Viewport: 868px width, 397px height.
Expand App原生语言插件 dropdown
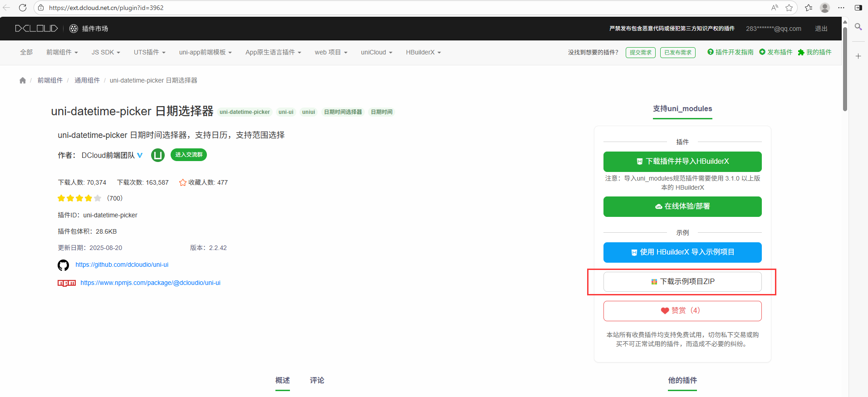tap(273, 52)
